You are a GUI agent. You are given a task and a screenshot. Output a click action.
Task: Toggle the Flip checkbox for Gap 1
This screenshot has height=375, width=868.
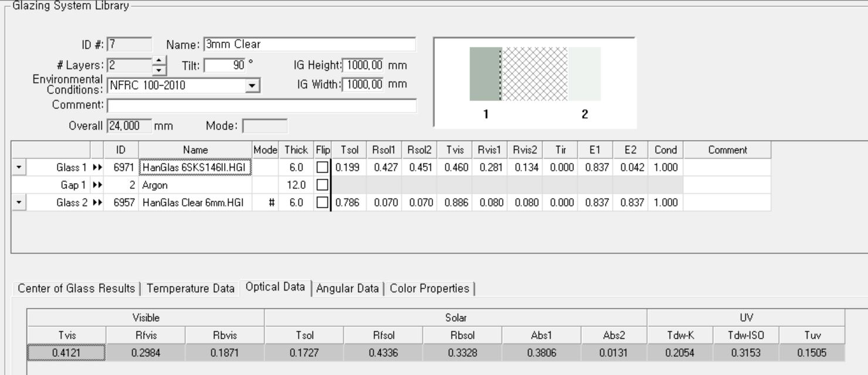tap(323, 185)
